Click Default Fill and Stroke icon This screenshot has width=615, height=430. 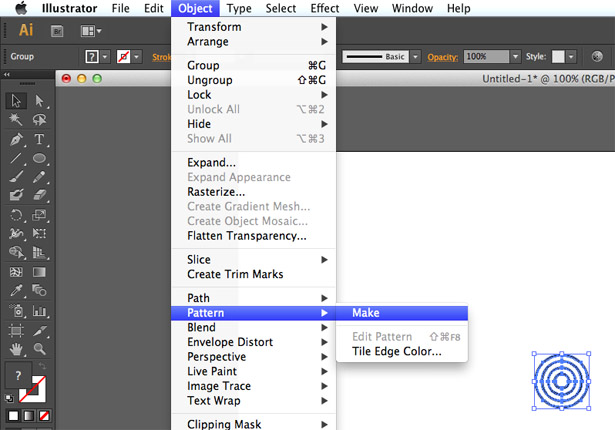click(x=9, y=399)
